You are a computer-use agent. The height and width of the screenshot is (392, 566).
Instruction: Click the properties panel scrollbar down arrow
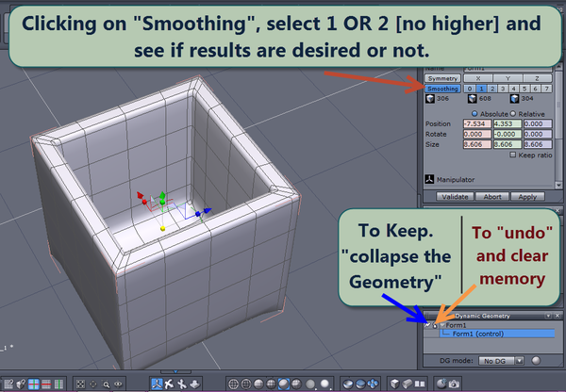(x=558, y=185)
